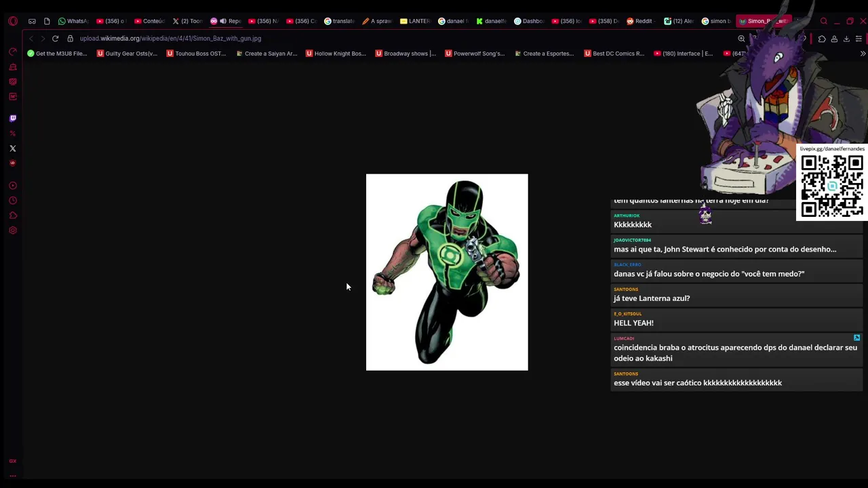Open browsing history from the sidebar
Image resolution: width=868 pixels, height=488 pixels.
pos(13,201)
